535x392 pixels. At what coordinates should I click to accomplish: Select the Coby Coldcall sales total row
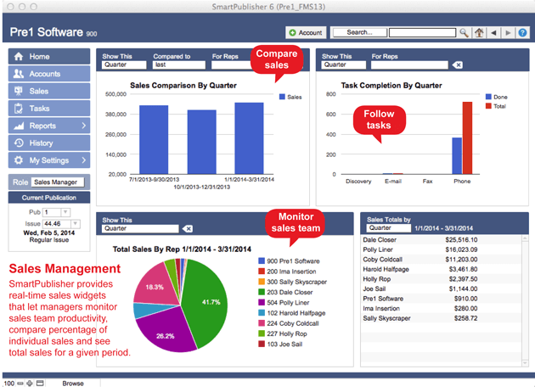441,260
